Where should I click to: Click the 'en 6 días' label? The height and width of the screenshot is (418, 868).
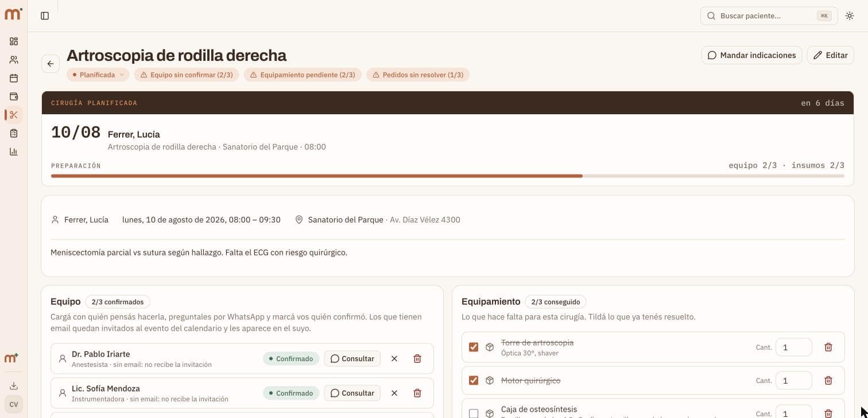823,103
